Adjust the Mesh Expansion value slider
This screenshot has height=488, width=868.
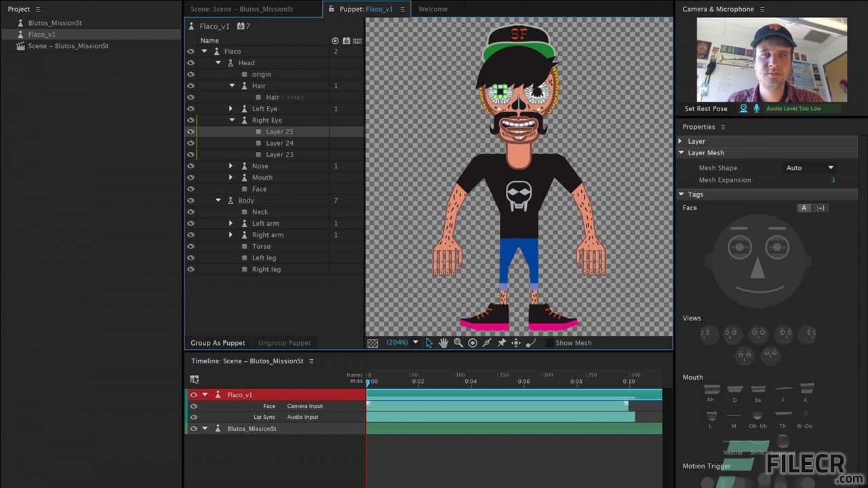833,180
